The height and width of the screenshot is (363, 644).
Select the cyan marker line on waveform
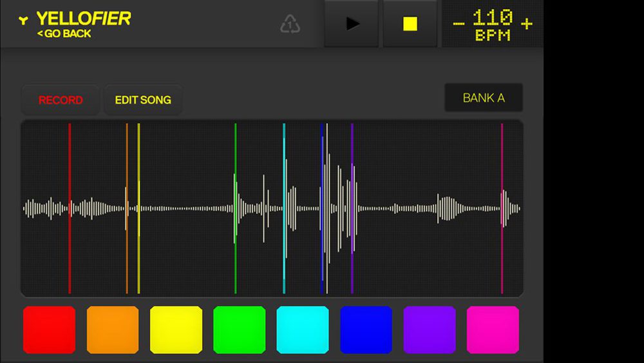284,208
